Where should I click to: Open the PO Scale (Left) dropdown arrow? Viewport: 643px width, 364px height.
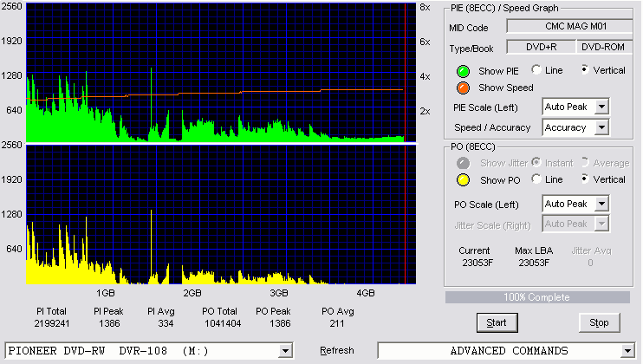(x=601, y=204)
